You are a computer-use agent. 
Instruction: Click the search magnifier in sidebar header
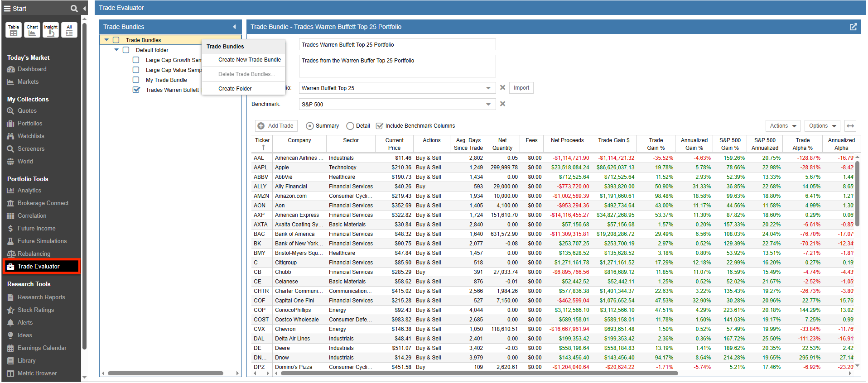[x=74, y=9]
